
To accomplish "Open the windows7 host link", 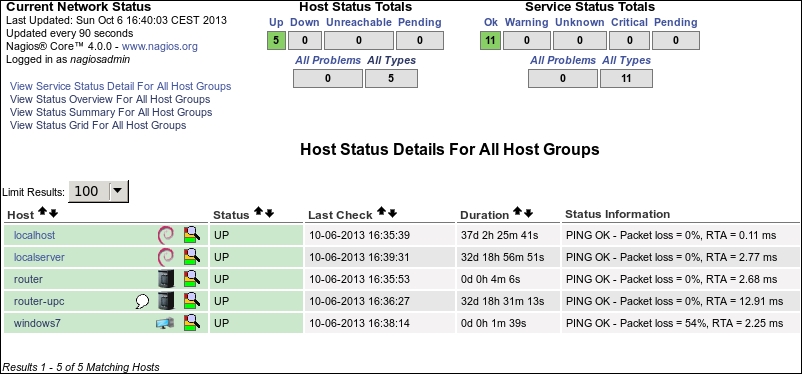I will click(x=37, y=323).
